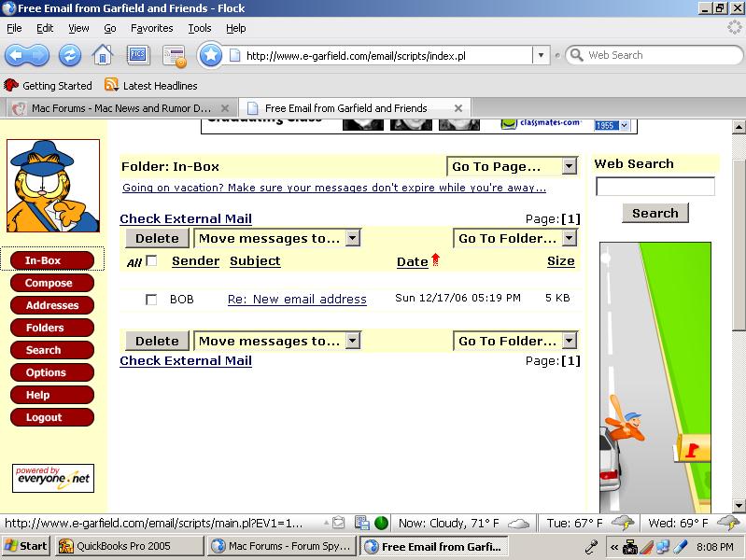746x560 pixels.
Task: Sort messages by Sender column
Action: [195, 260]
